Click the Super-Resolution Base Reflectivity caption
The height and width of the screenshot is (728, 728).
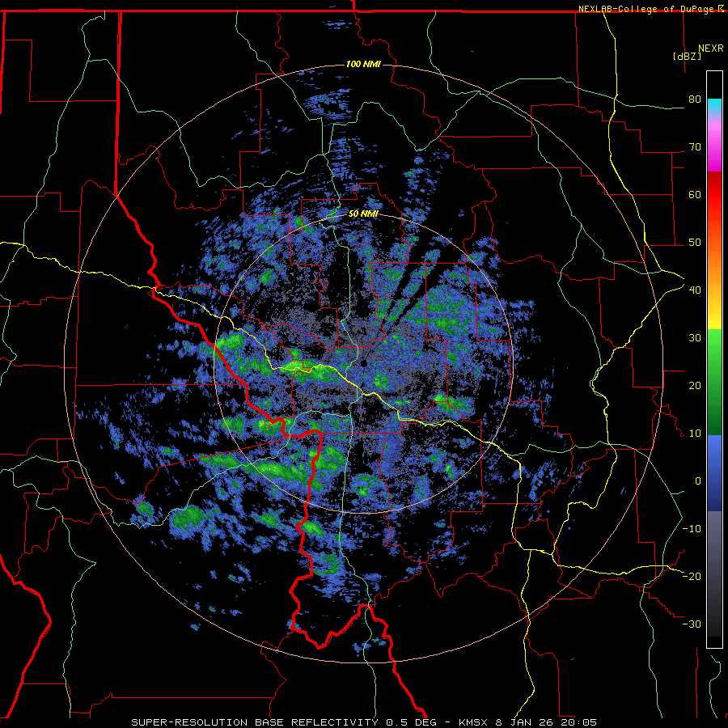[x=364, y=722]
